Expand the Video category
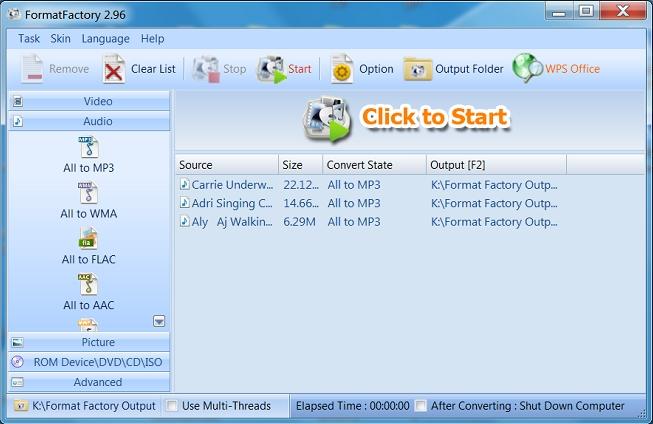 (89, 101)
